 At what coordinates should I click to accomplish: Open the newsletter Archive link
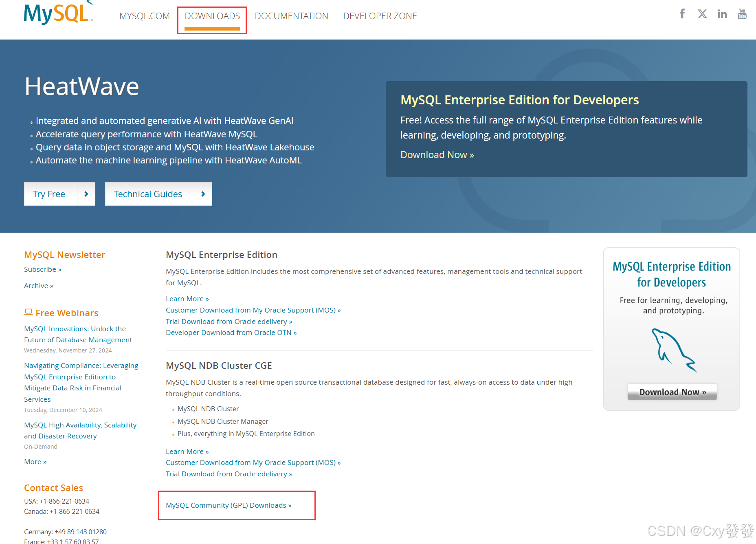pyautogui.click(x=39, y=286)
